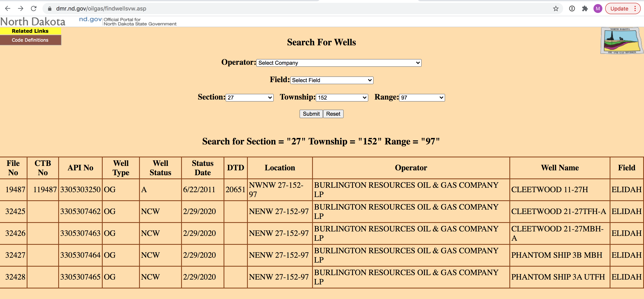Screen dimensions: 644x299
Task: Select CTB No 119487 cell
Action: coord(43,190)
